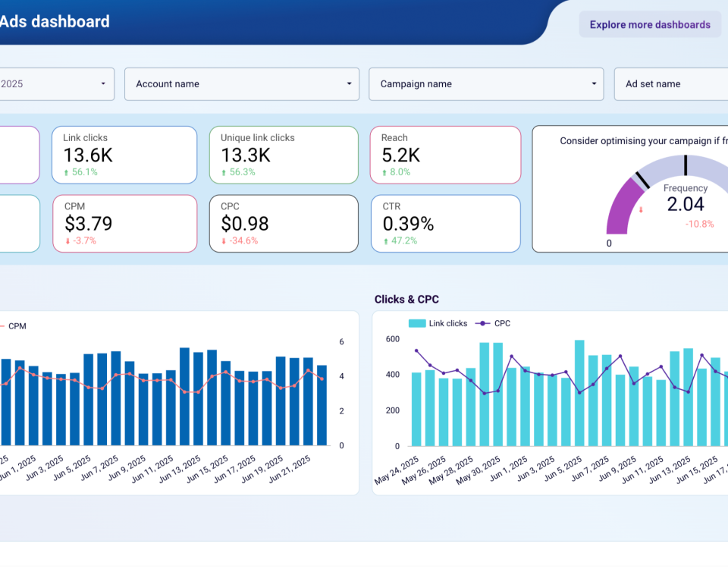The width and height of the screenshot is (728, 569).
Task: Click the Account name dropdown arrow
Action: [349, 83]
